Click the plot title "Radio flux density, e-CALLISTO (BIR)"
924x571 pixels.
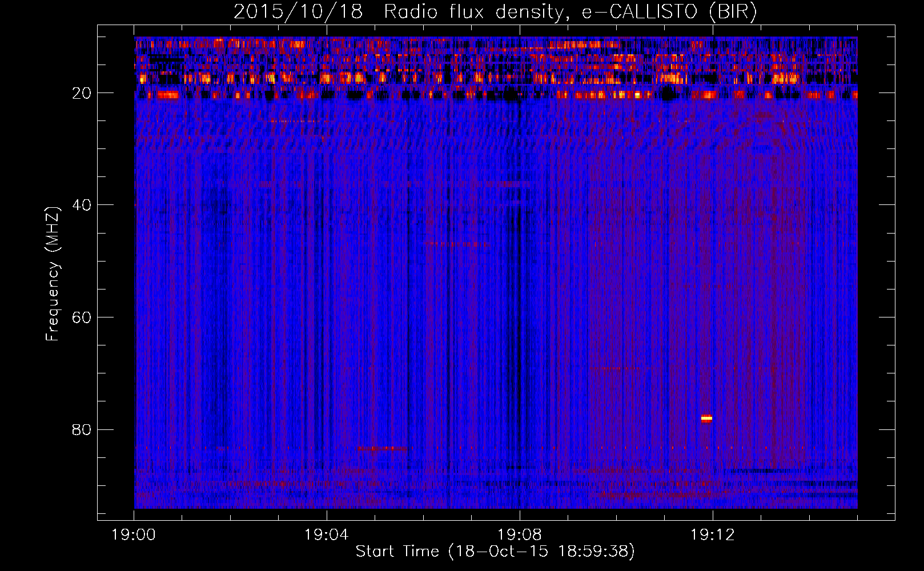point(570,11)
